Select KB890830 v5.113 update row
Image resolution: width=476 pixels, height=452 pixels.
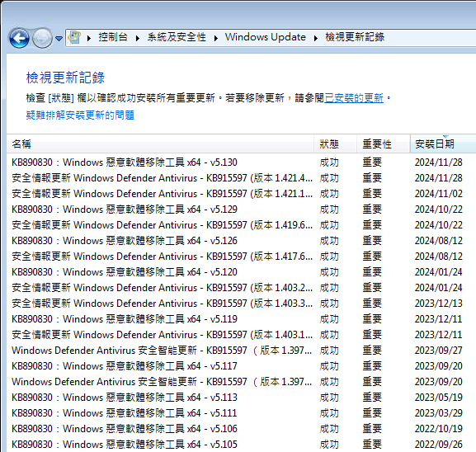tap(242, 398)
